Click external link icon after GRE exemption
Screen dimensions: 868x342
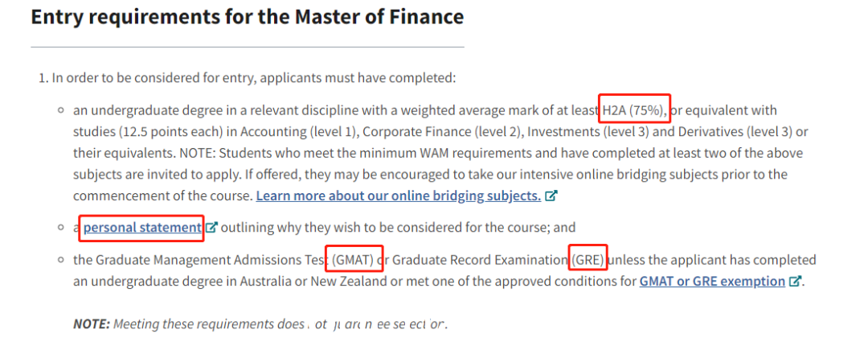(795, 281)
